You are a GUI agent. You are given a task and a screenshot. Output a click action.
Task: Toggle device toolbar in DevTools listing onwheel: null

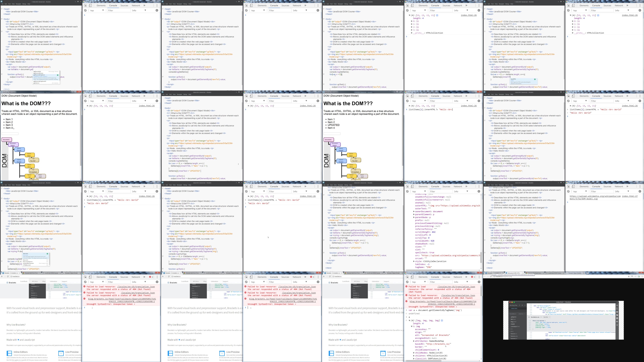pyautogui.click(x=412, y=186)
